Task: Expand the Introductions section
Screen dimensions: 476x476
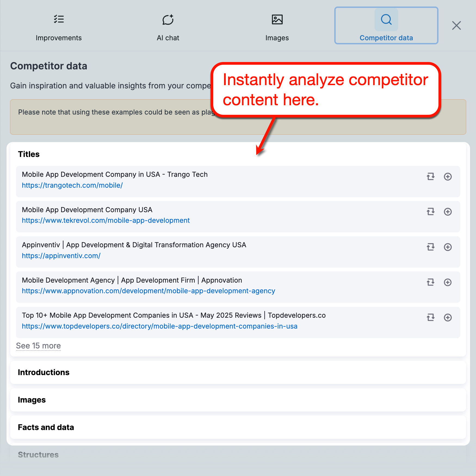Action: pos(44,372)
